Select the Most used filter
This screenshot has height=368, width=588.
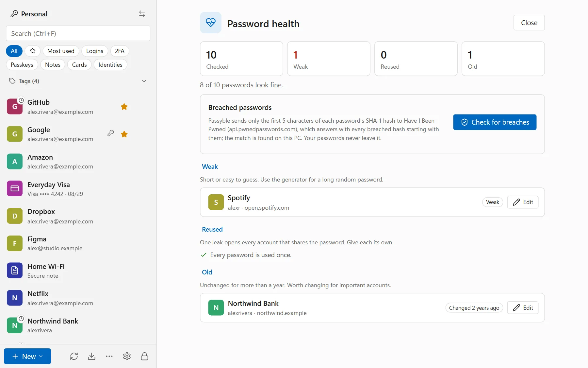click(x=61, y=51)
